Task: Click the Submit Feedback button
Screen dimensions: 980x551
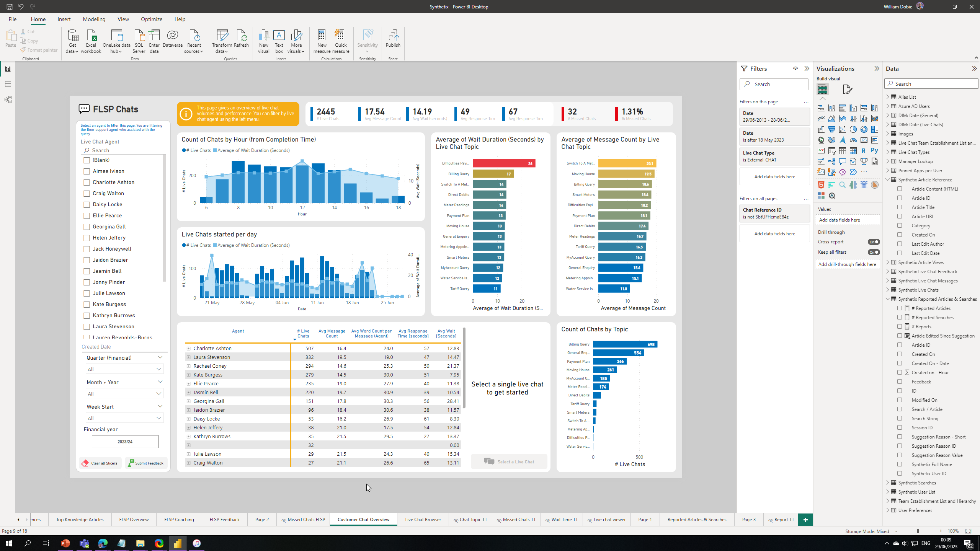Action: (x=146, y=463)
